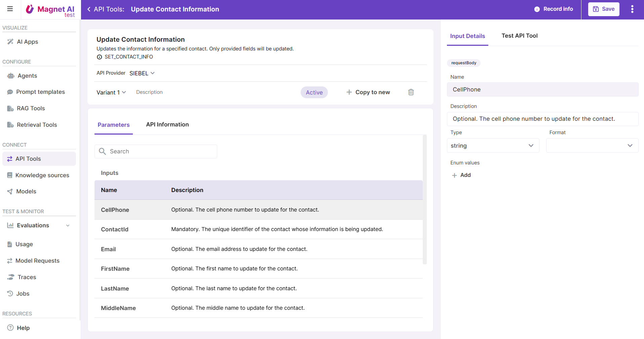This screenshot has height=339, width=644.
Task: Open Help in the sidebar
Action: click(x=23, y=328)
